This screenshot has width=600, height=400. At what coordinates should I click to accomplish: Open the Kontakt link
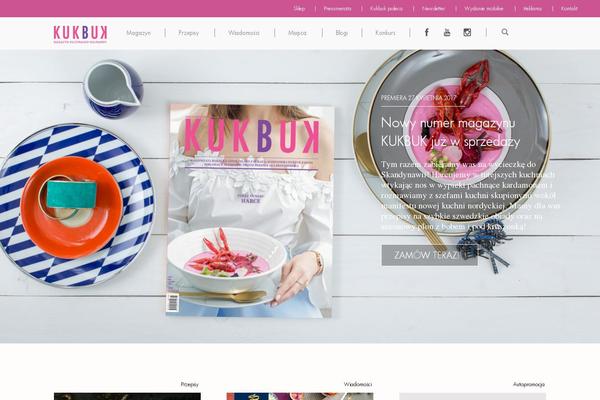click(x=569, y=8)
